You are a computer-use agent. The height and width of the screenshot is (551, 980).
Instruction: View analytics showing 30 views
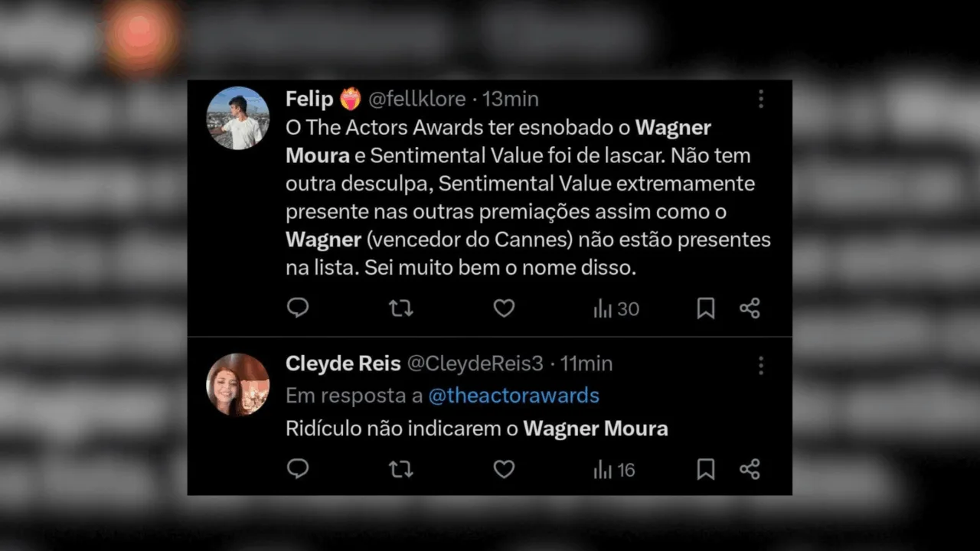tap(616, 309)
